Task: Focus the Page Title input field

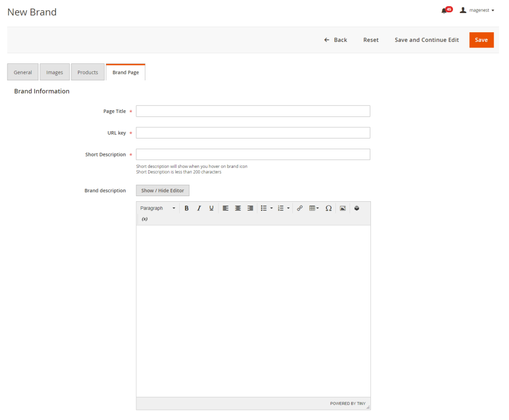Action: [x=253, y=111]
